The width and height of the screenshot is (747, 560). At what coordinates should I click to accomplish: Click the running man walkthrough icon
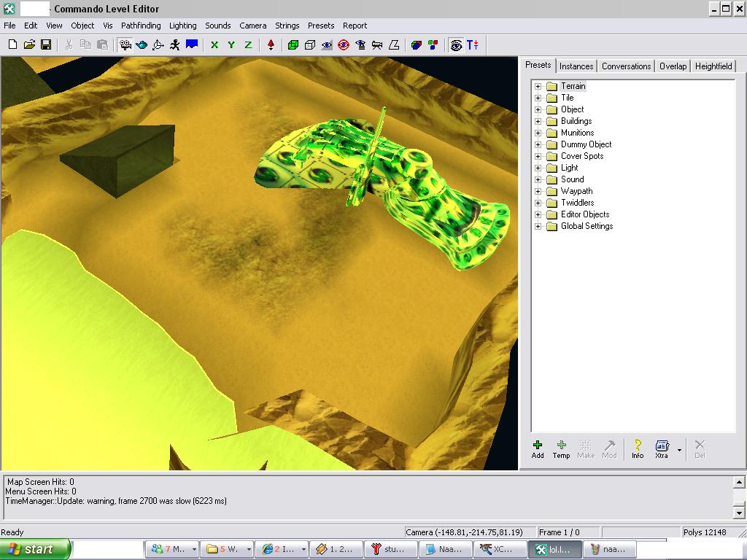[175, 44]
